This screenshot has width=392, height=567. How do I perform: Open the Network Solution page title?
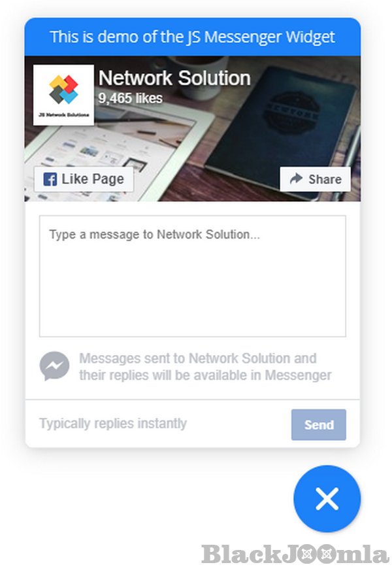click(174, 78)
